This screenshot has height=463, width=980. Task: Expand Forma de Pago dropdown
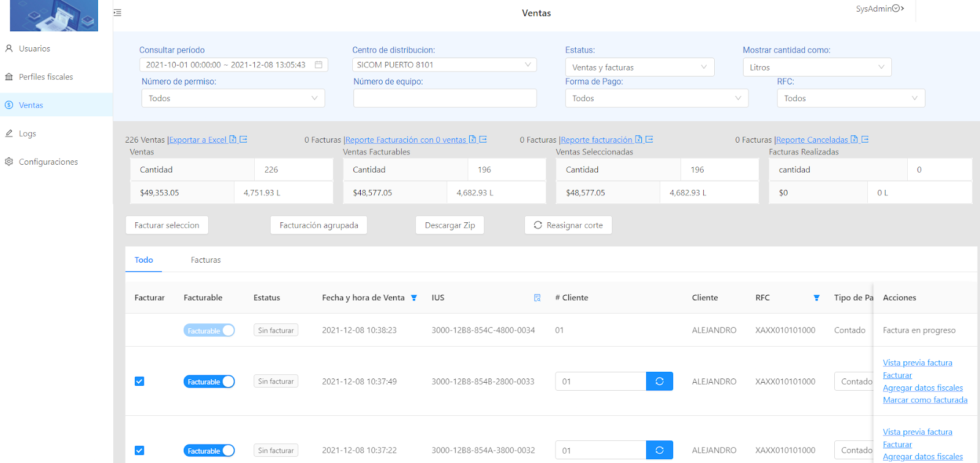tap(657, 98)
